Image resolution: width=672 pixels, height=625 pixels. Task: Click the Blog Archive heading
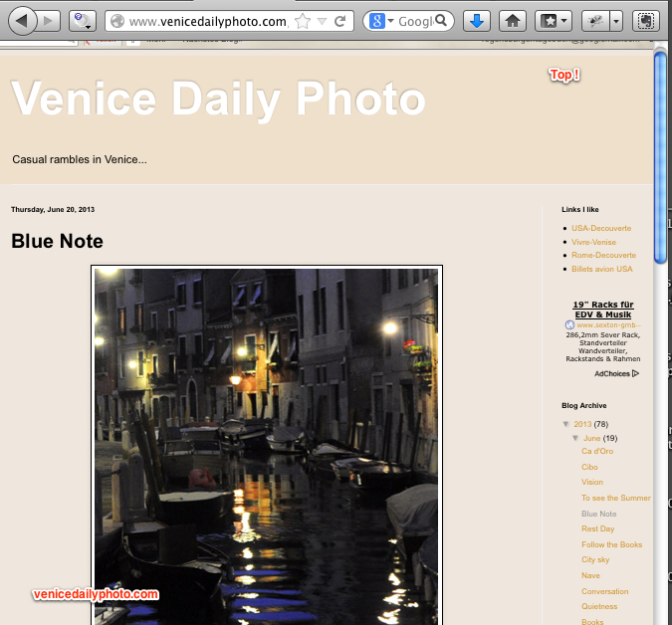coord(583,406)
